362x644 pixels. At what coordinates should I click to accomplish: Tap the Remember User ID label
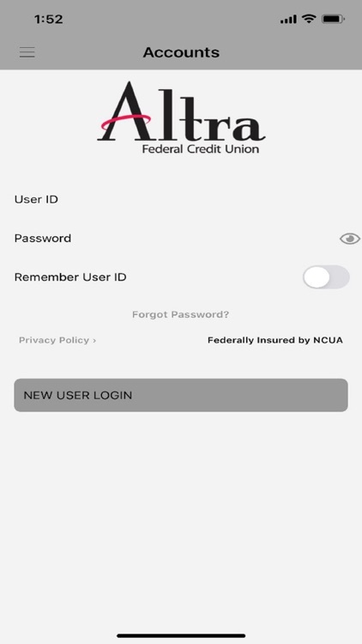pyautogui.click(x=70, y=277)
